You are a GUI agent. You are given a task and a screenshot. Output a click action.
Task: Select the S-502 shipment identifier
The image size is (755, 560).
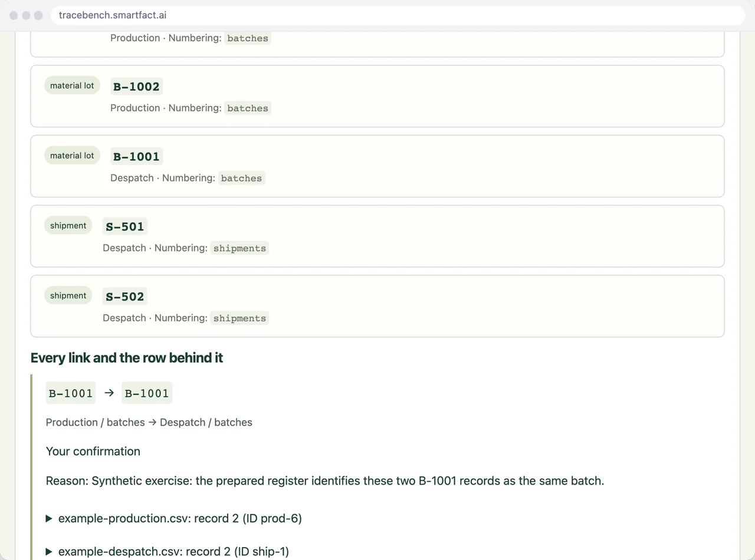pos(124,297)
